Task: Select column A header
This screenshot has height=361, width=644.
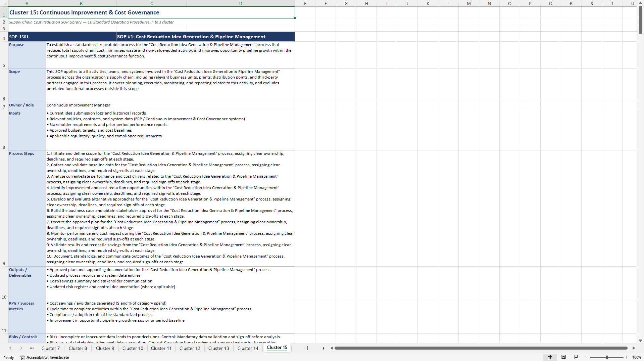Action: [27, 3]
